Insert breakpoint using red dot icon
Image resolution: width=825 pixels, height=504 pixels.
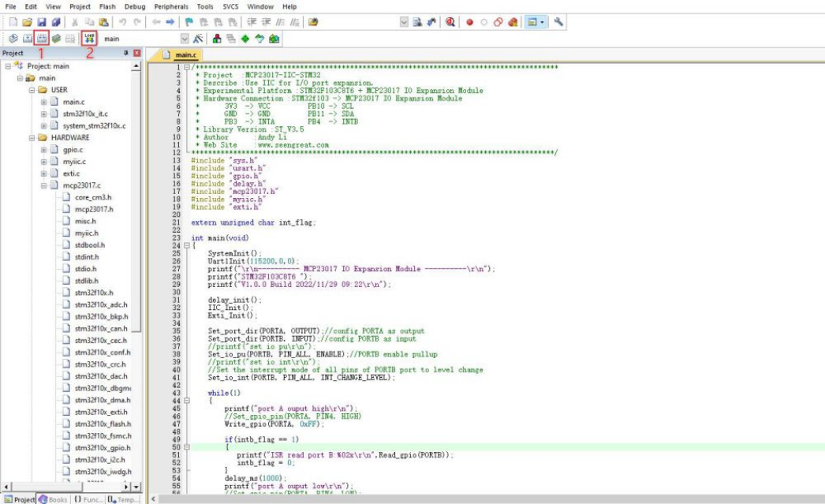[x=469, y=22]
